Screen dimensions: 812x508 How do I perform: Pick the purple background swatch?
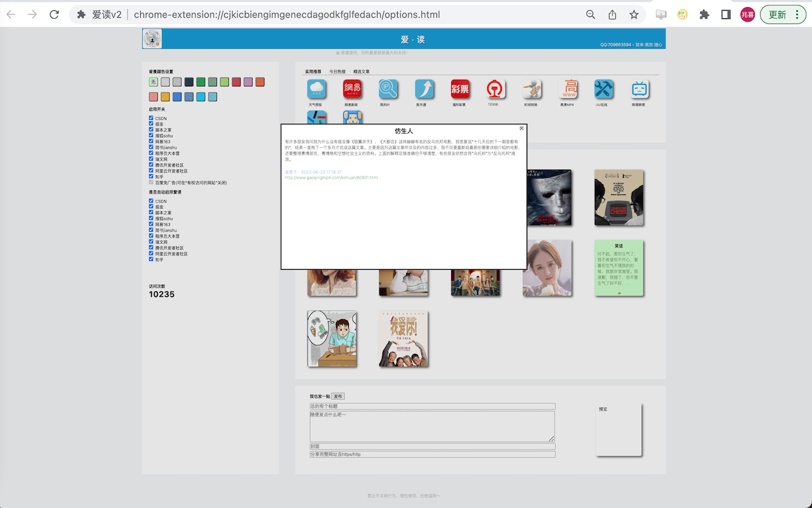[x=248, y=82]
